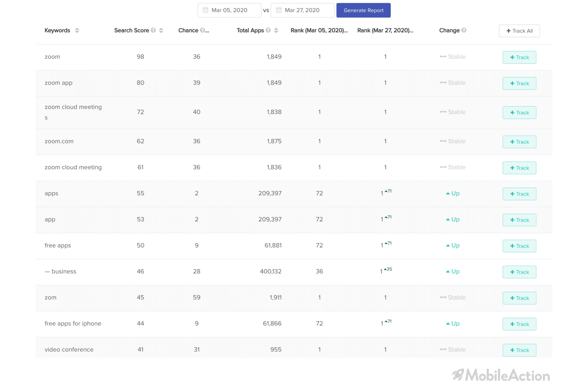The width and height of the screenshot is (588, 392).
Task: Select the '— business' keyword text
Action: (60, 271)
